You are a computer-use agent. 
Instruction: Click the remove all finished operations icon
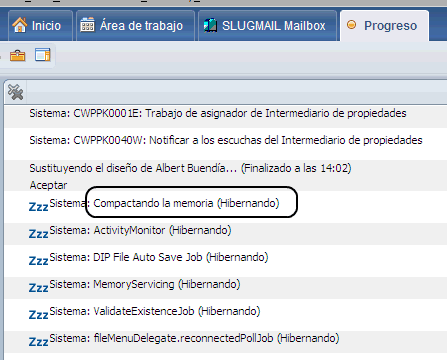(x=15, y=92)
